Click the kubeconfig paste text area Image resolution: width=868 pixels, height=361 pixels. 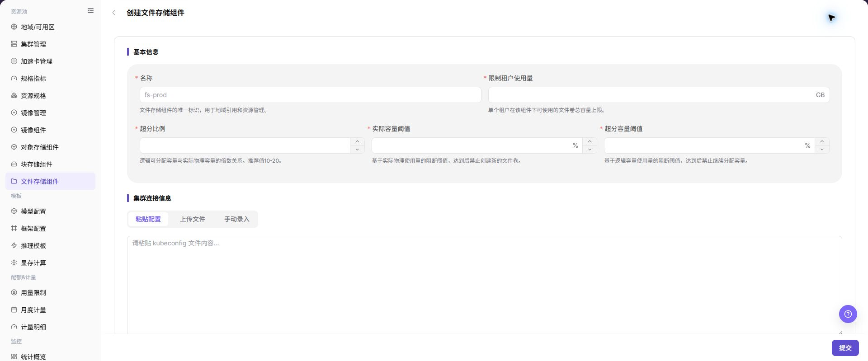pyautogui.click(x=484, y=285)
